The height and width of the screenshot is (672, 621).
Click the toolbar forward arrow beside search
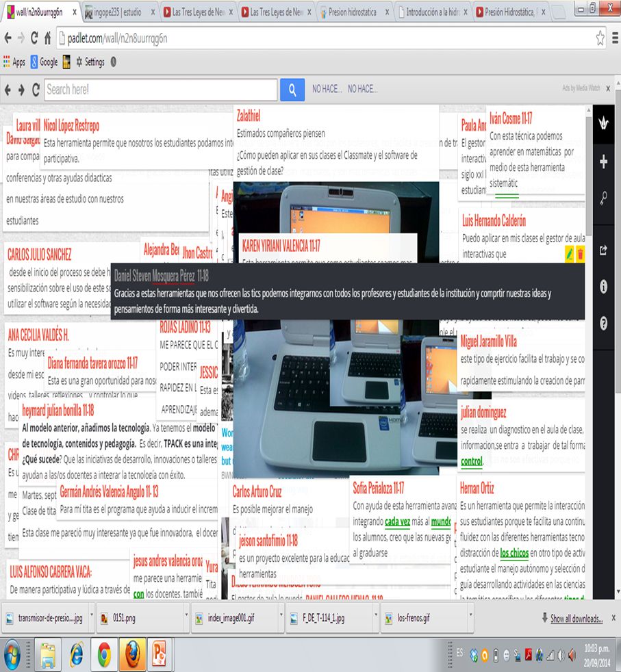pyautogui.click(x=21, y=90)
